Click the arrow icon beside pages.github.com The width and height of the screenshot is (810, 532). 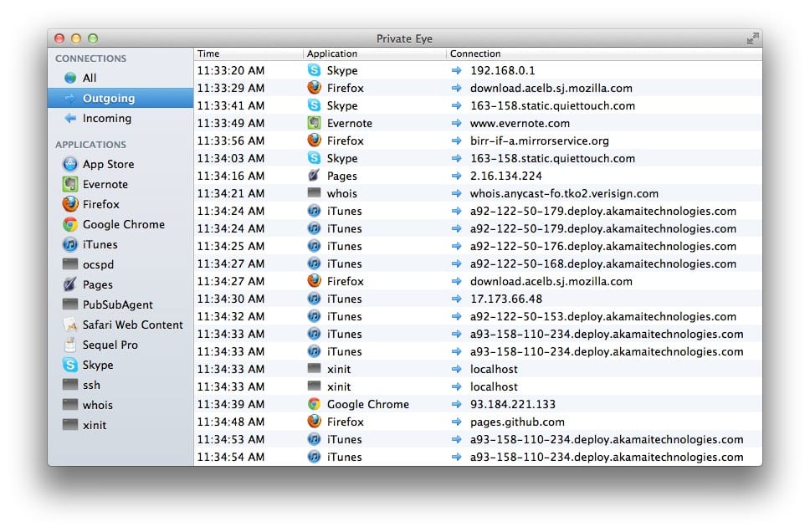click(456, 422)
